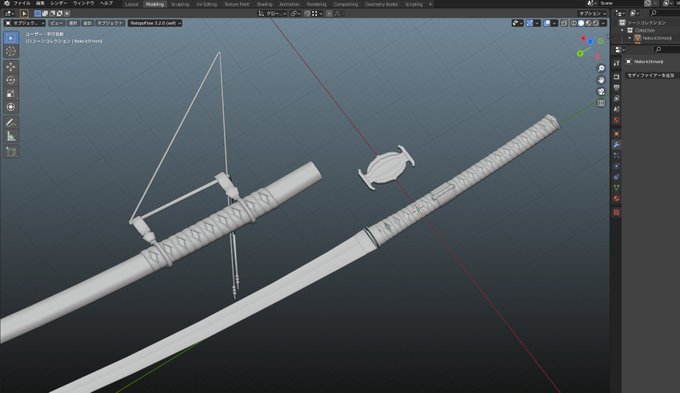Viewport: 680px width, 393px height.
Task: Choose the Rotate tool
Action: coord(11,80)
